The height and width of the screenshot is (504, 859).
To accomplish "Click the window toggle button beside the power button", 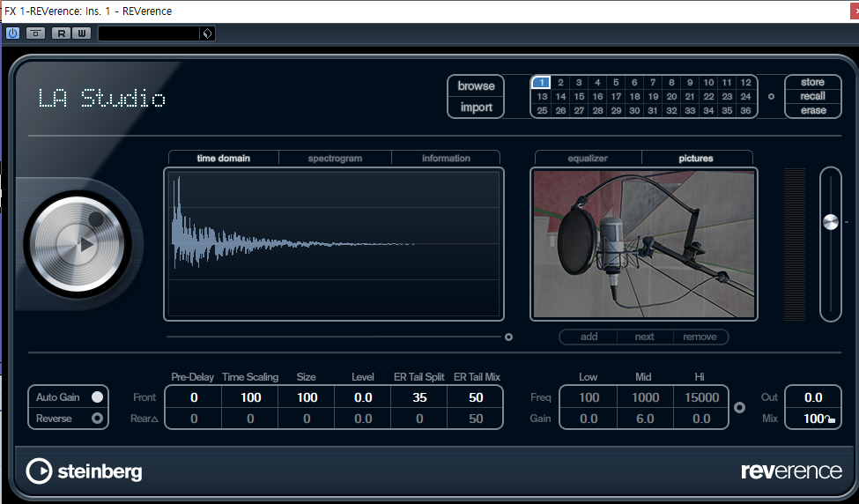I will coord(35,33).
